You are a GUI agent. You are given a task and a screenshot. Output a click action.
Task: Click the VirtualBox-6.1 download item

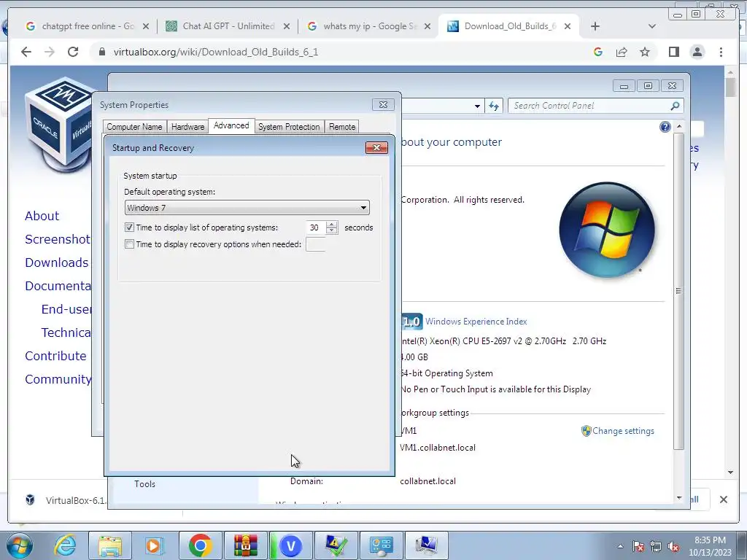pos(66,500)
